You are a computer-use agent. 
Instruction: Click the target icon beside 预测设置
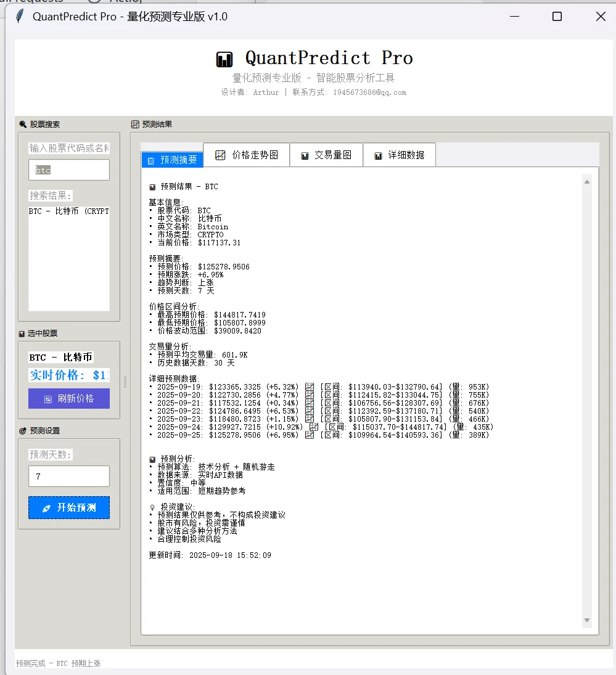(x=23, y=431)
